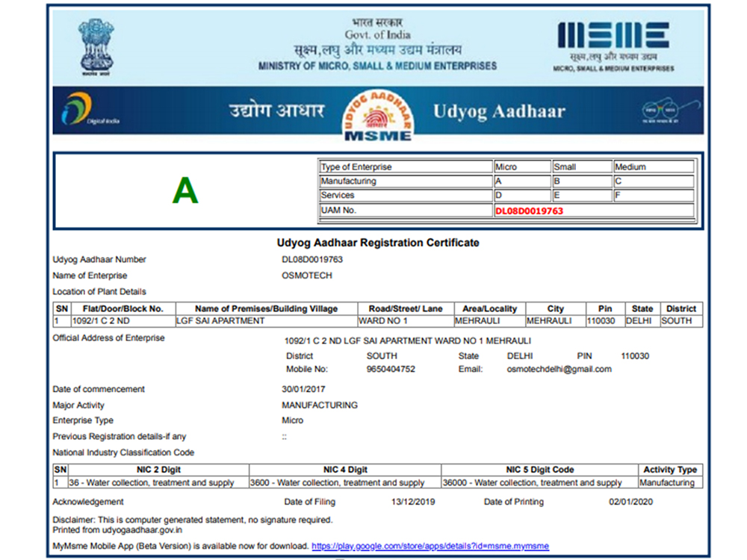Image resolution: width=747 pixels, height=560 pixels.
Task: Click the NIC 2 Digit column header
Action: pyautogui.click(x=158, y=470)
